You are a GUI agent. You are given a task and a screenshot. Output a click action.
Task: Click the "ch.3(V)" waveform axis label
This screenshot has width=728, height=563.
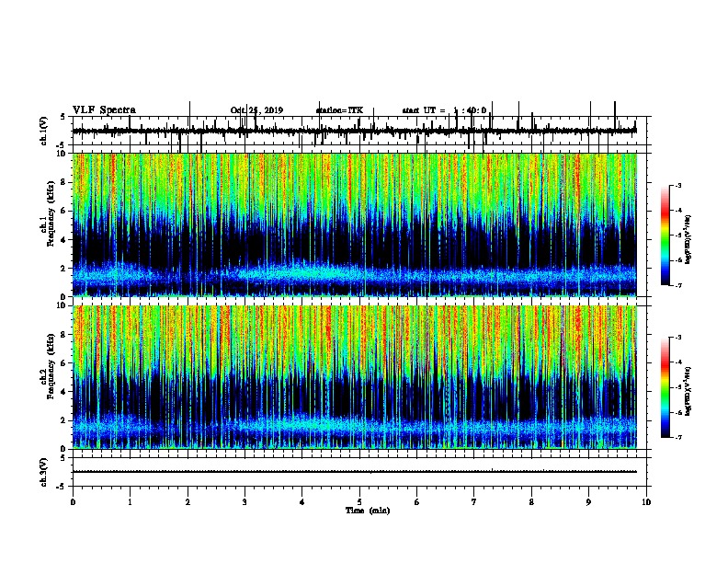(44, 472)
